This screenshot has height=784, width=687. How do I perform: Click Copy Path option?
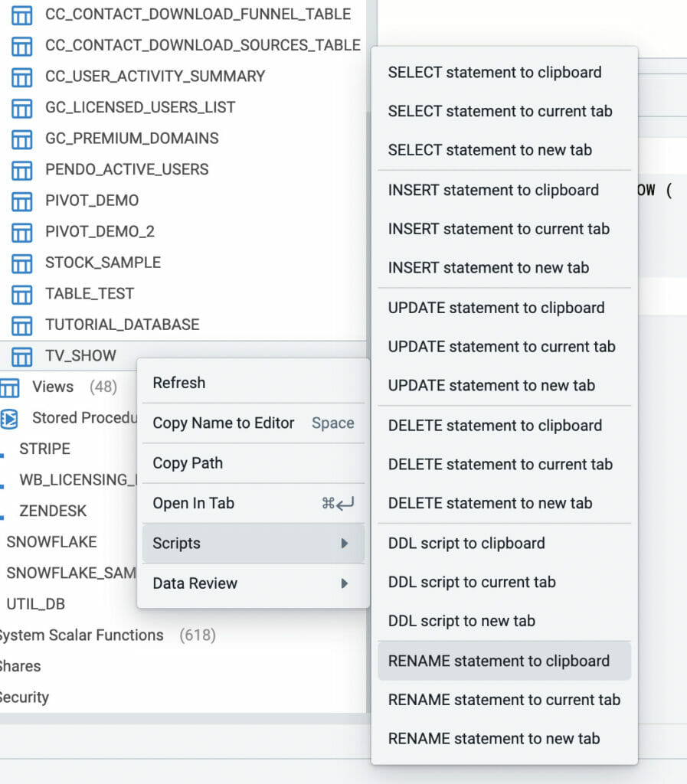(x=187, y=462)
